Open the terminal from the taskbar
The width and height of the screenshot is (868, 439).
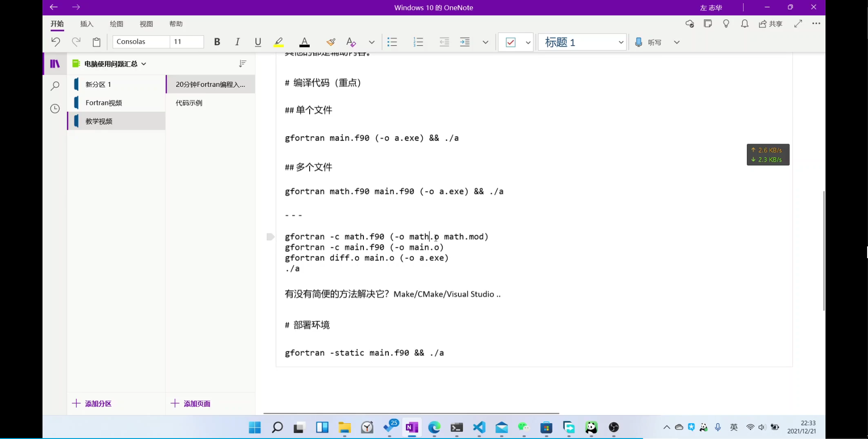[x=457, y=427]
